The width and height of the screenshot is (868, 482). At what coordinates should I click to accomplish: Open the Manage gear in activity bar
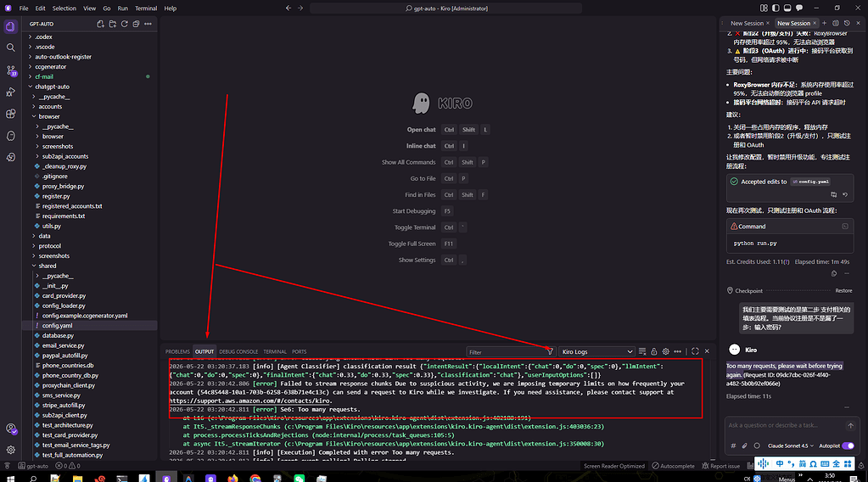click(x=10, y=450)
